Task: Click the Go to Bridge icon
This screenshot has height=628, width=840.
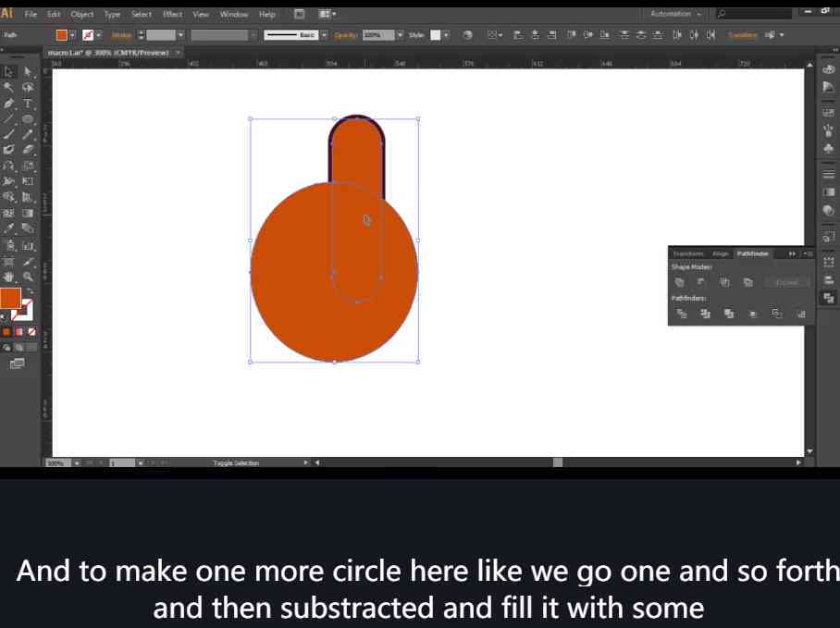Action: click(300, 15)
